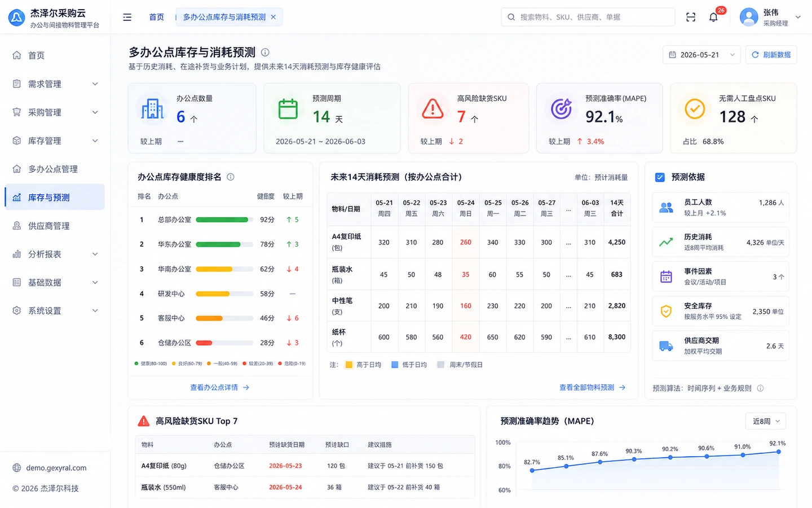Switch to the 首页 top tab
The height and width of the screenshot is (508, 812).
coord(156,17)
